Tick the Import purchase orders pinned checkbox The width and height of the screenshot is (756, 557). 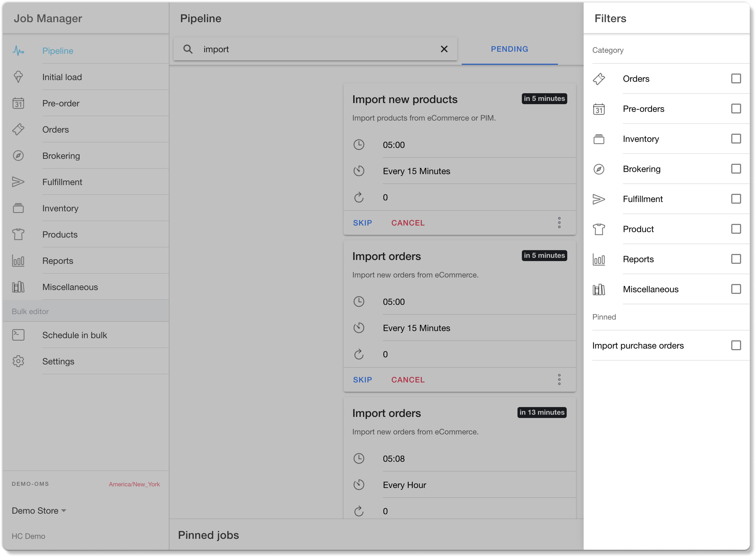736,346
